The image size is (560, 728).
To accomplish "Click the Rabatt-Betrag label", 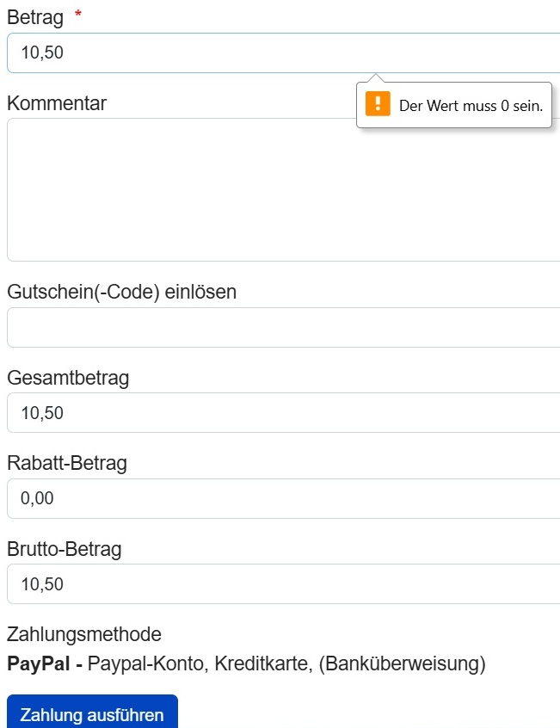I will pos(67,463).
